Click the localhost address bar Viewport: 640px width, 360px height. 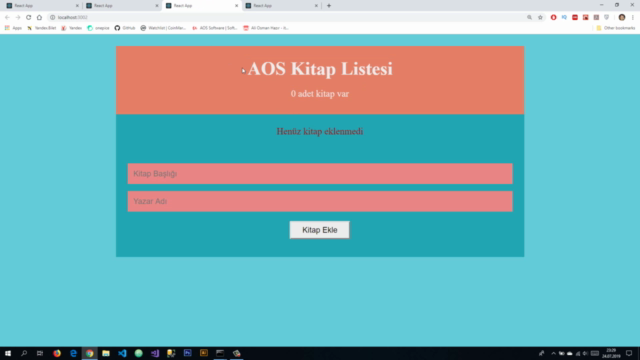(x=286, y=17)
